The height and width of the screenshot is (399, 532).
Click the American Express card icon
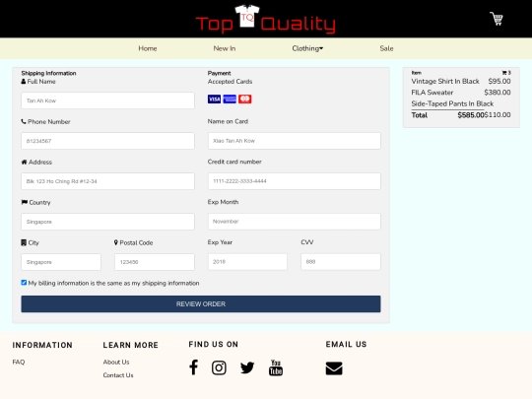[230, 100]
